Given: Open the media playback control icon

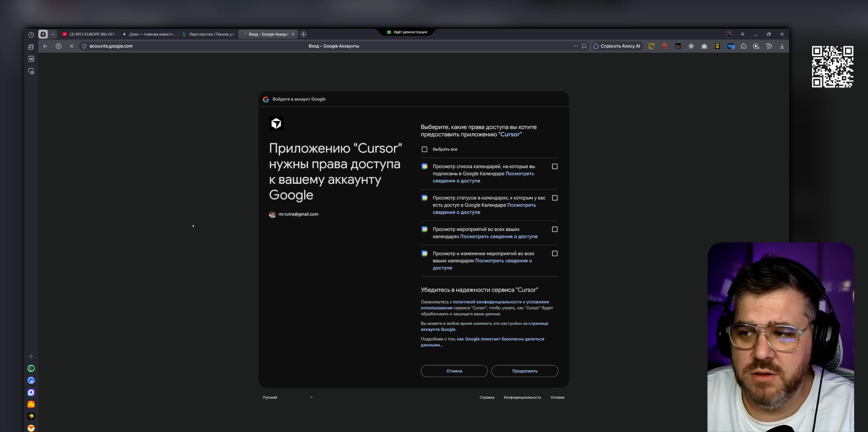Looking at the screenshot, I should pos(756,46).
